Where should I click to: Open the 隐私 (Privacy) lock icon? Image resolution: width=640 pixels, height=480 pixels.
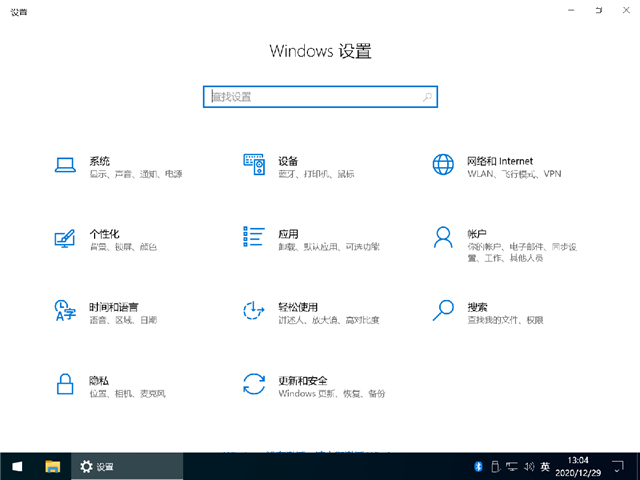tap(65, 385)
